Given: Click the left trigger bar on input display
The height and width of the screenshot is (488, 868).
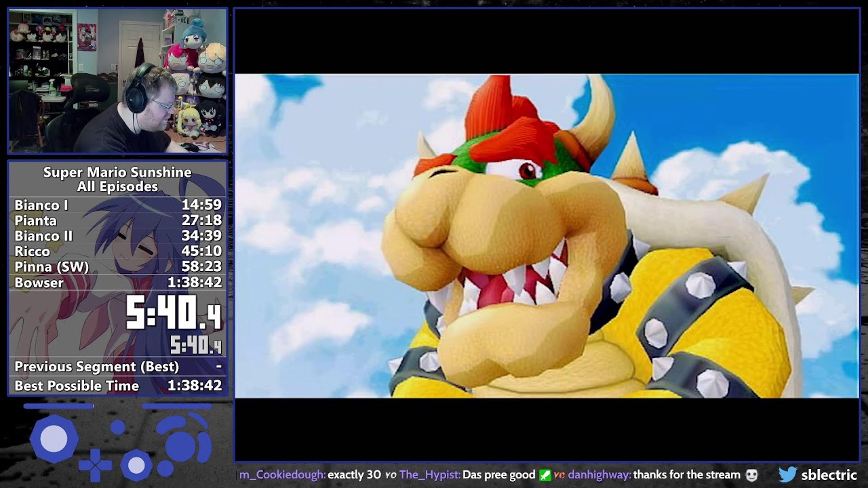Looking at the screenshot, I should click(58, 407).
